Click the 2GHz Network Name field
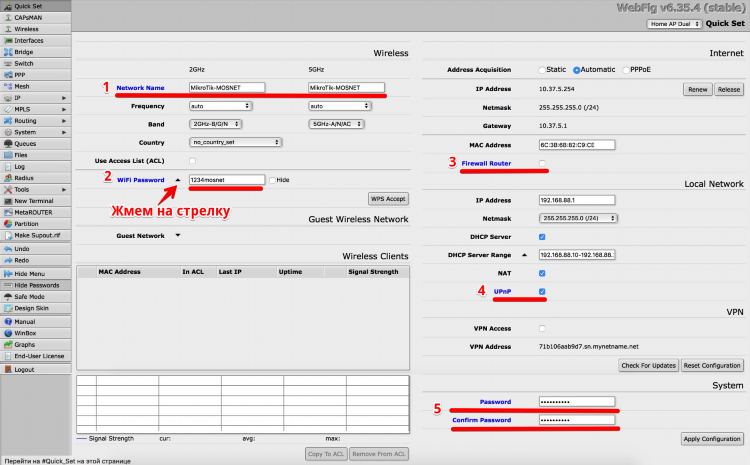This screenshot has width=750, height=465. coord(227,88)
